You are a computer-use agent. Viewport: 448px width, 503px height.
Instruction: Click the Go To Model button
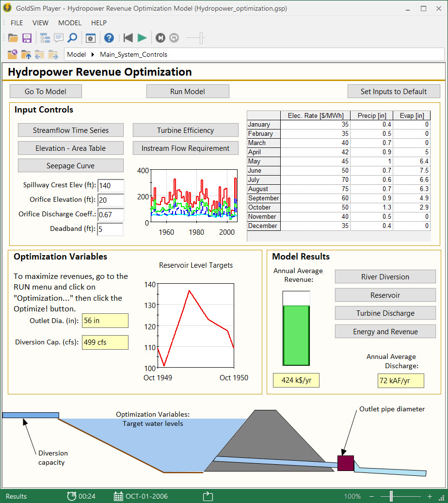(46, 91)
